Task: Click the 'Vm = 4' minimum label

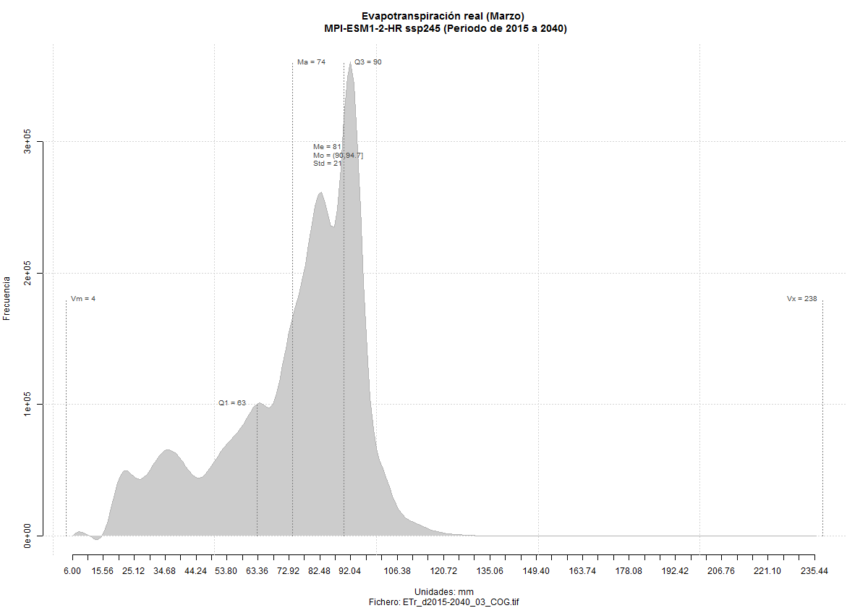Action: tap(83, 298)
